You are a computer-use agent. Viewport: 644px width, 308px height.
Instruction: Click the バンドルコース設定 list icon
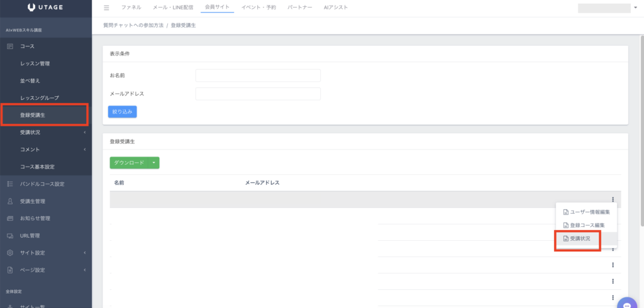(x=10, y=184)
